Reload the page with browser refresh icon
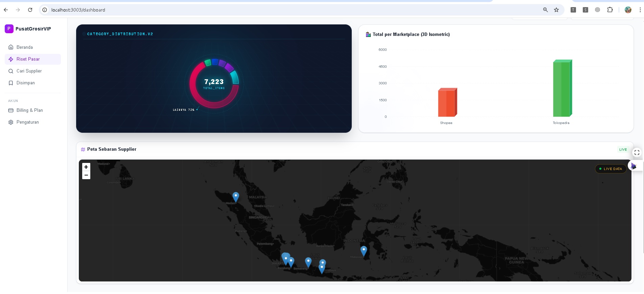Image resolution: width=644 pixels, height=294 pixels. pos(30,10)
